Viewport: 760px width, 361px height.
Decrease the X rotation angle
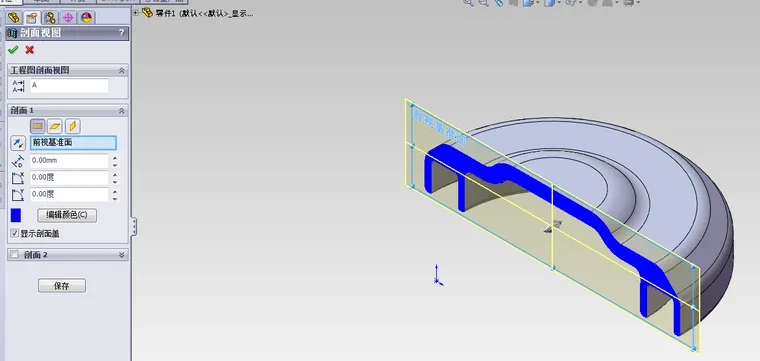pos(115,182)
